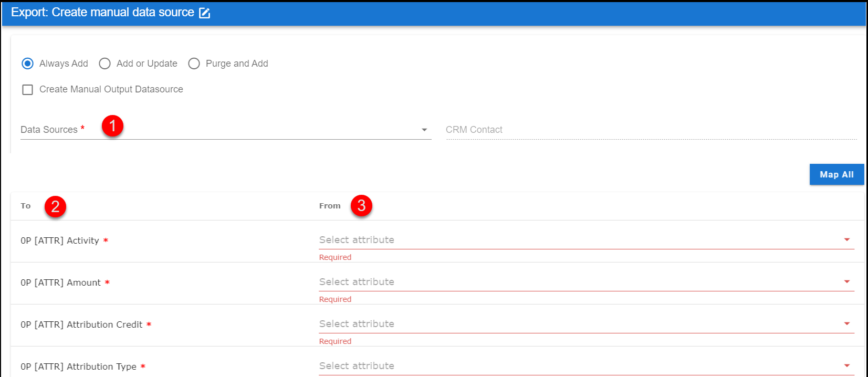The width and height of the screenshot is (868, 377).
Task: Click the OP [ATTR] Activity label
Action: 60,240
